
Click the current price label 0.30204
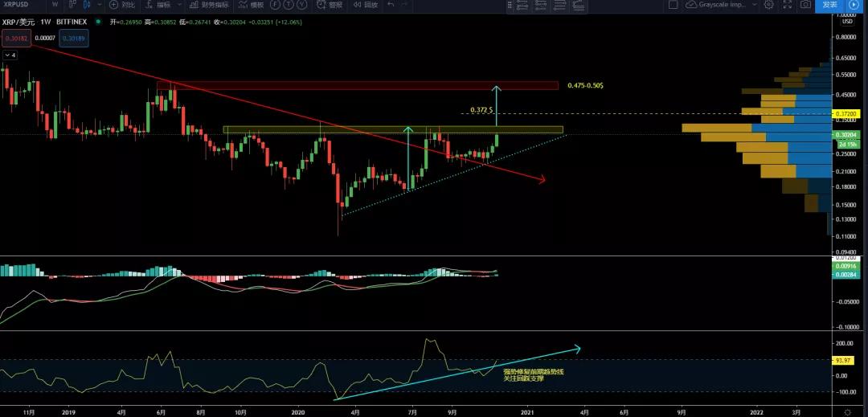pos(845,134)
